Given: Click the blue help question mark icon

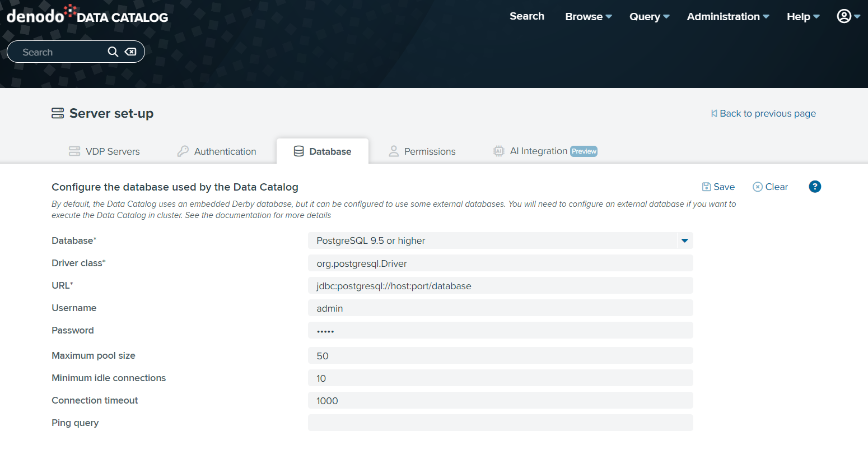Looking at the screenshot, I should tap(815, 187).
